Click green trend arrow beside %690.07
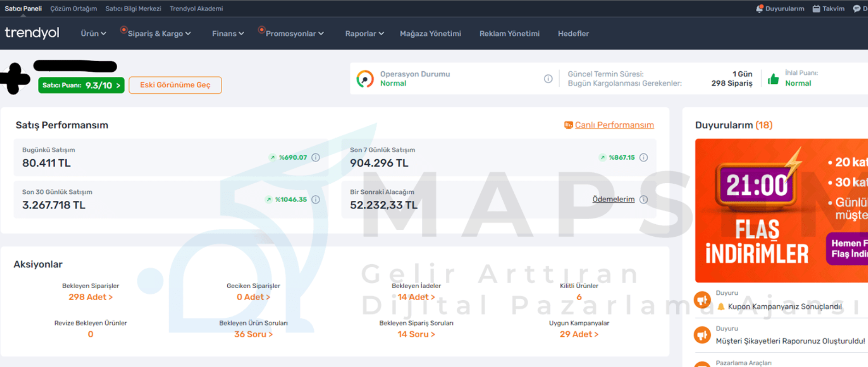868x367 pixels. click(272, 157)
